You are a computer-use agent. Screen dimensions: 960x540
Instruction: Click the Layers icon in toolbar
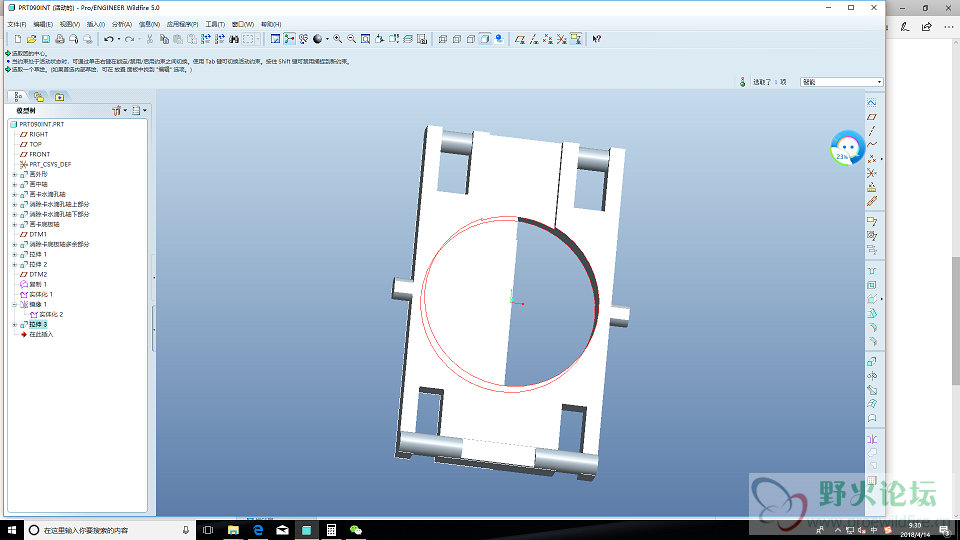(x=408, y=39)
